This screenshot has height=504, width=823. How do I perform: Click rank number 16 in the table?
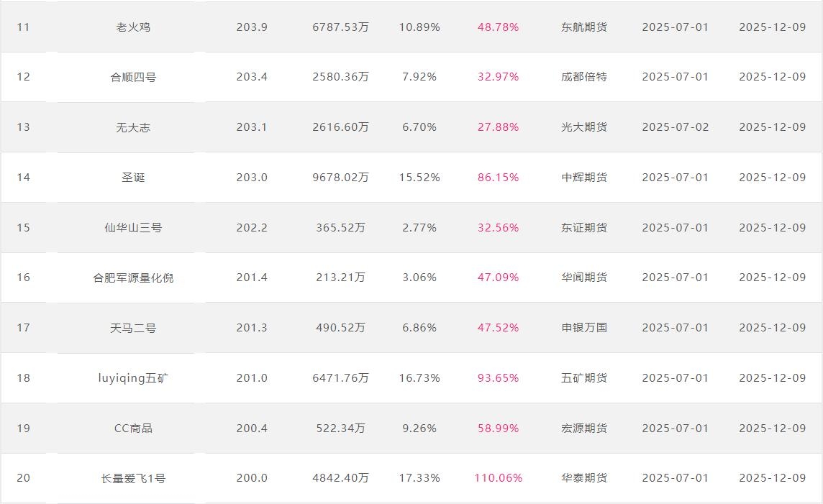coord(24,278)
